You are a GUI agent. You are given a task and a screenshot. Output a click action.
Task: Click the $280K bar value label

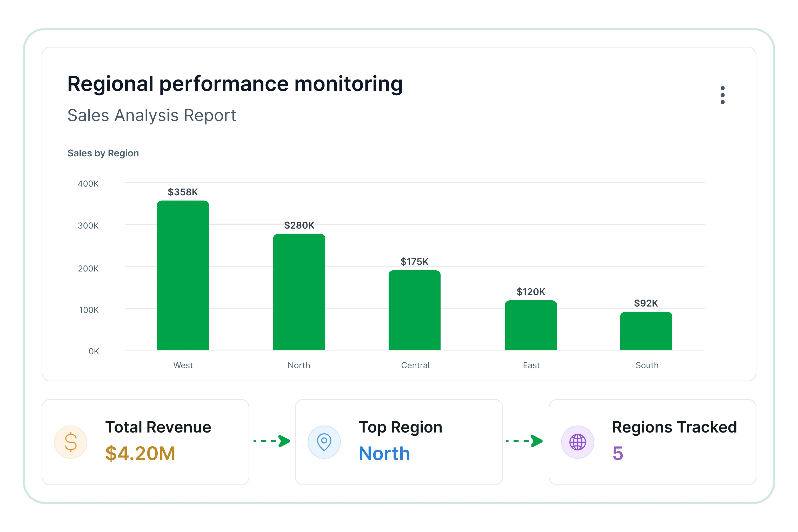[299, 225]
